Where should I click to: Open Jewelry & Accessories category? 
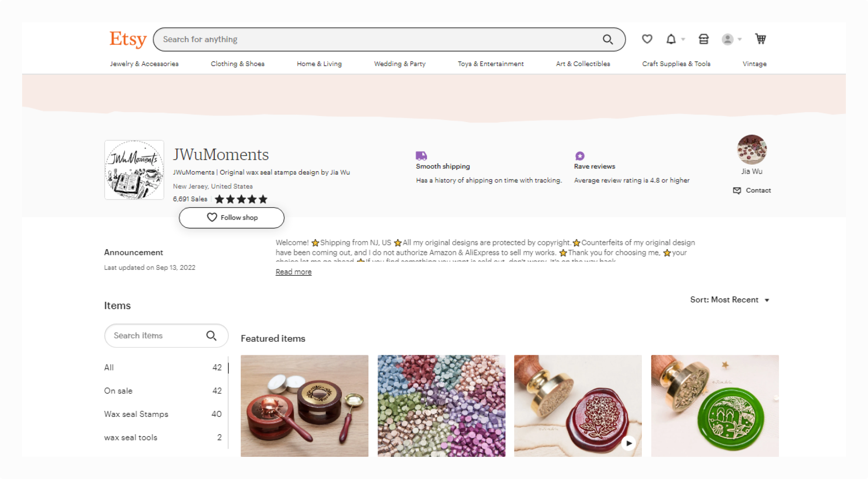click(144, 64)
